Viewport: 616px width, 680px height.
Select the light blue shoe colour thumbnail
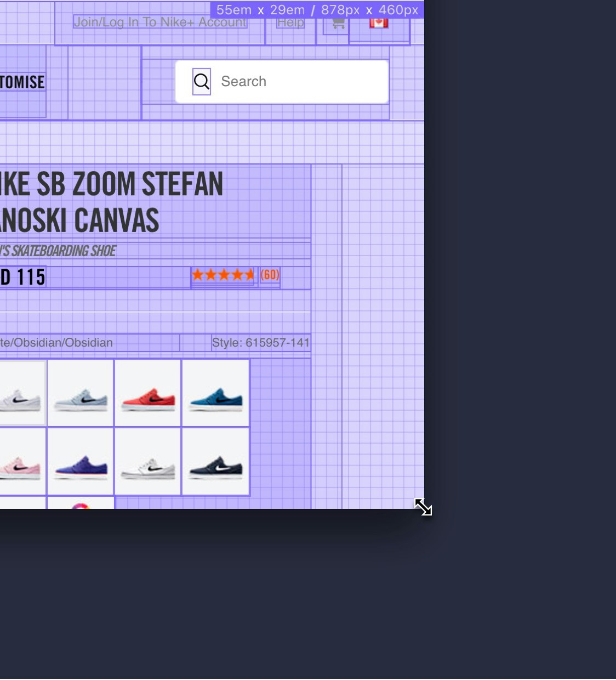pos(81,393)
